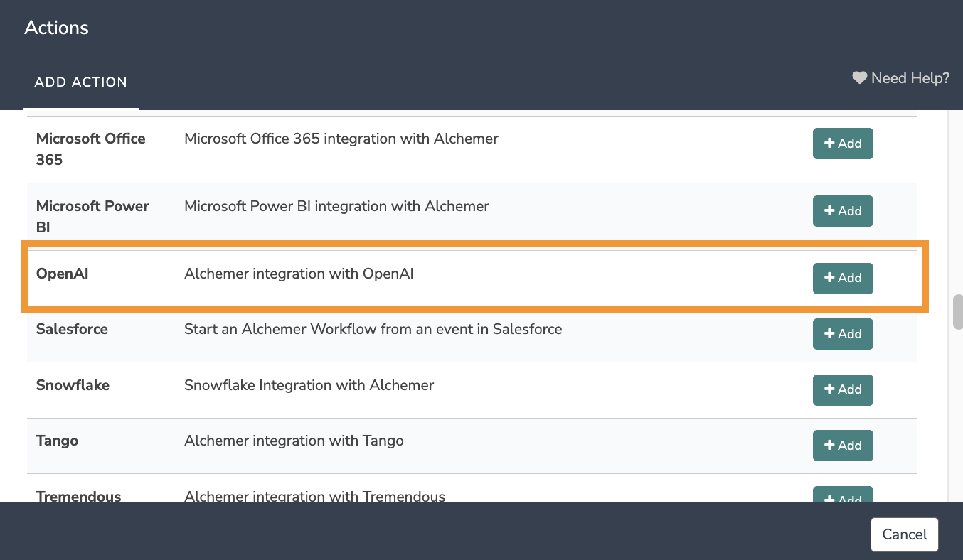Add the Microsoft Office 365 integration
963x560 pixels.
point(843,144)
